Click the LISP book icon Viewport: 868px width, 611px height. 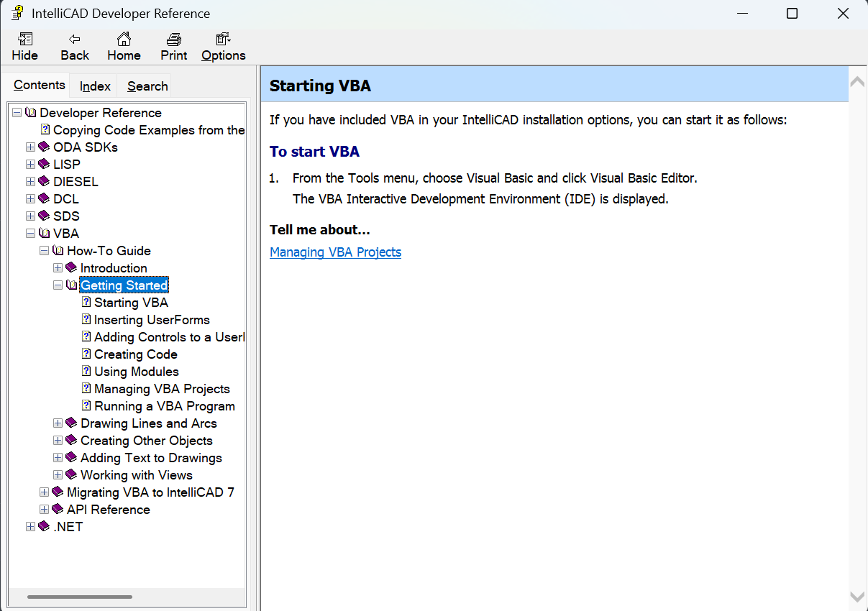coord(44,164)
